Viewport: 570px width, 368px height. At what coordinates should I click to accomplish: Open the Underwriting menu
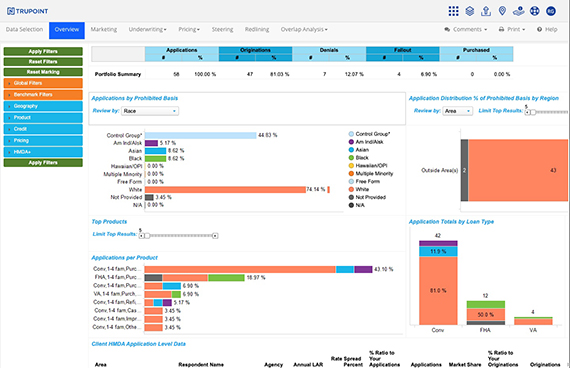(x=147, y=29)
